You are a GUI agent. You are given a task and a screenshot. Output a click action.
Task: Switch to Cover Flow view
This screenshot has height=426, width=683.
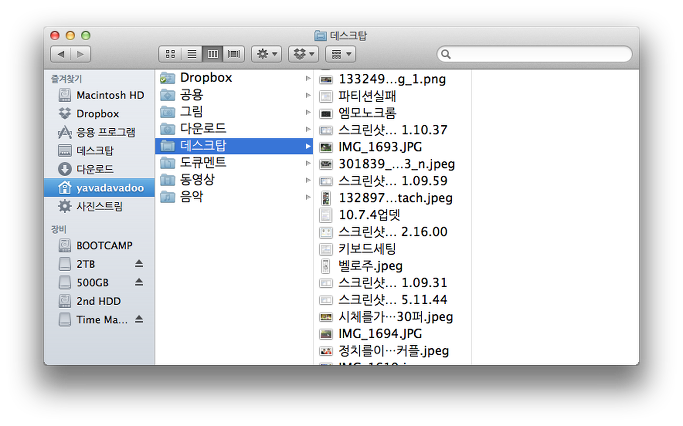pyautogui.click(x=234, y=54)
